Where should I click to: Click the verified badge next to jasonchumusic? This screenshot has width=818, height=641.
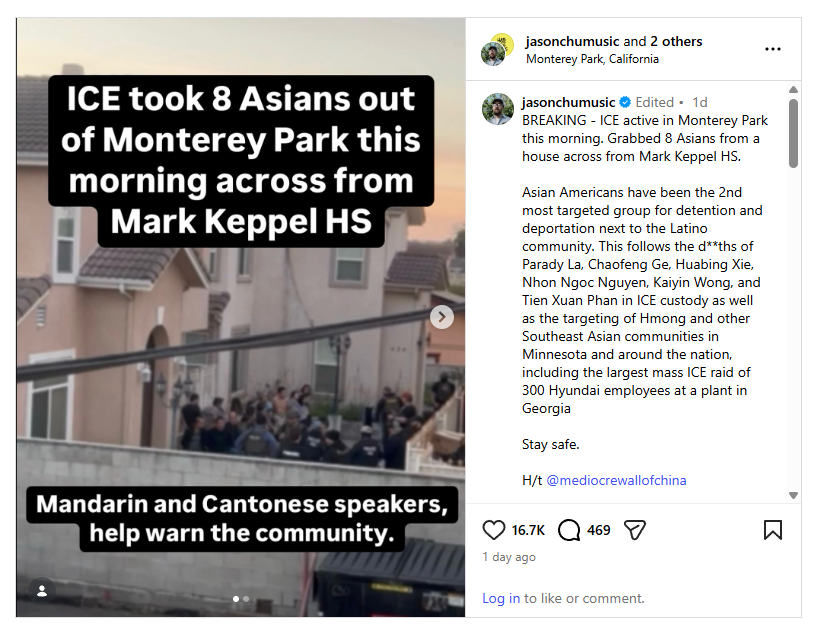[625, 102]
